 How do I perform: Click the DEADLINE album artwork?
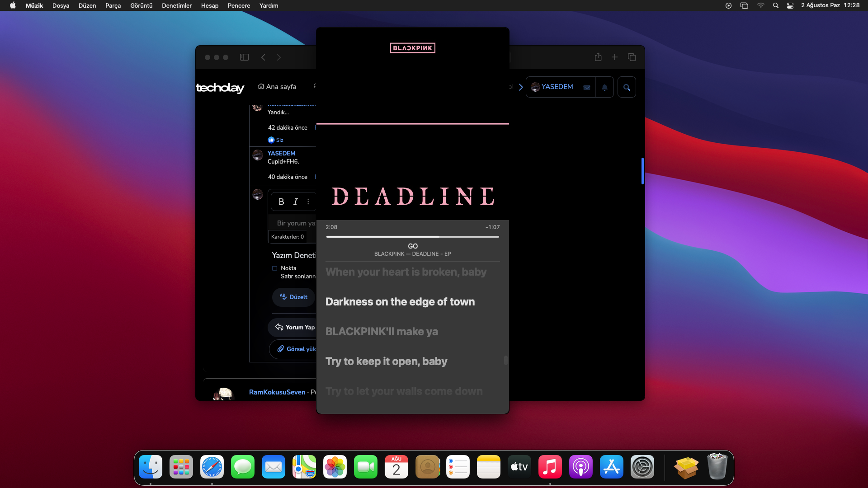413,124
